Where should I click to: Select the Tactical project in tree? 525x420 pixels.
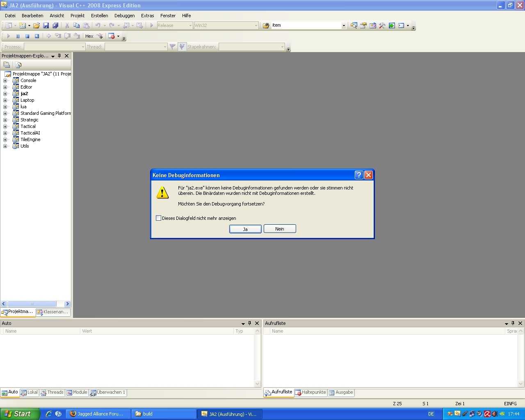[28, 126]
